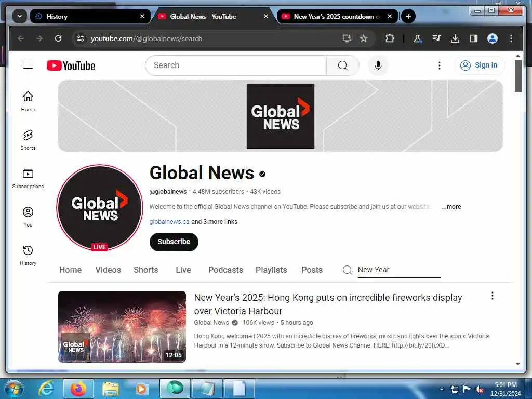Click the channel search field containing New Year

point(399,270)
